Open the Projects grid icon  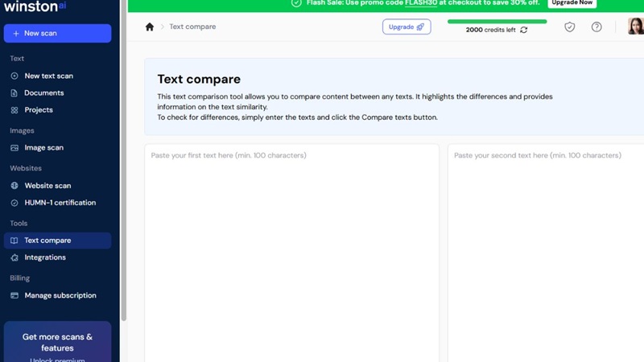pyautogui.click(x=14, y=110)
